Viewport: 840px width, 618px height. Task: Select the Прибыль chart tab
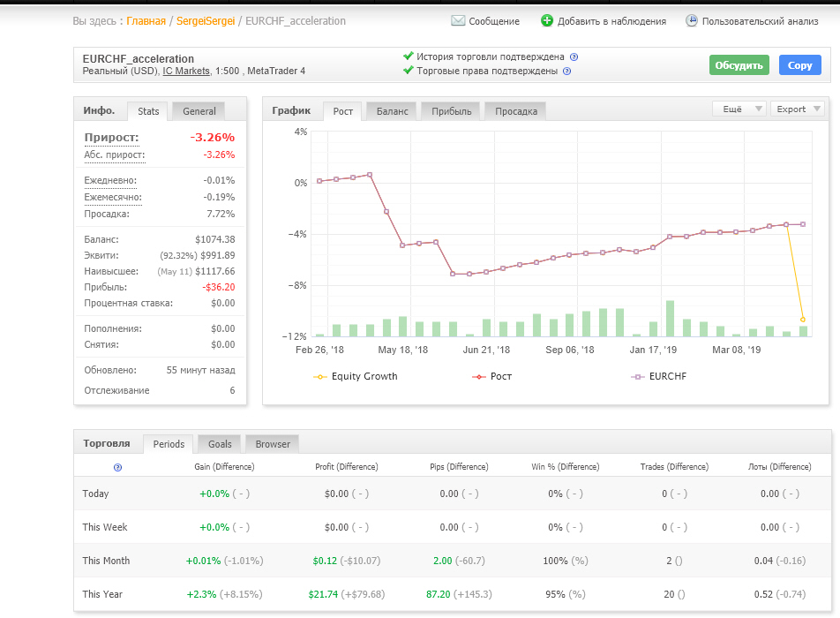coord(452,111)
